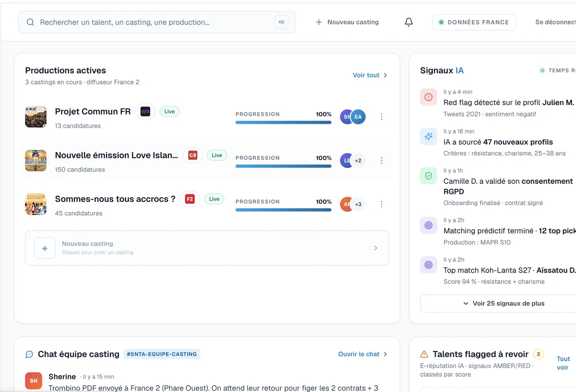The image size is (576, 392).
Task: Click the chevron on the Nouveau casting card
Action: click(375, 248)
